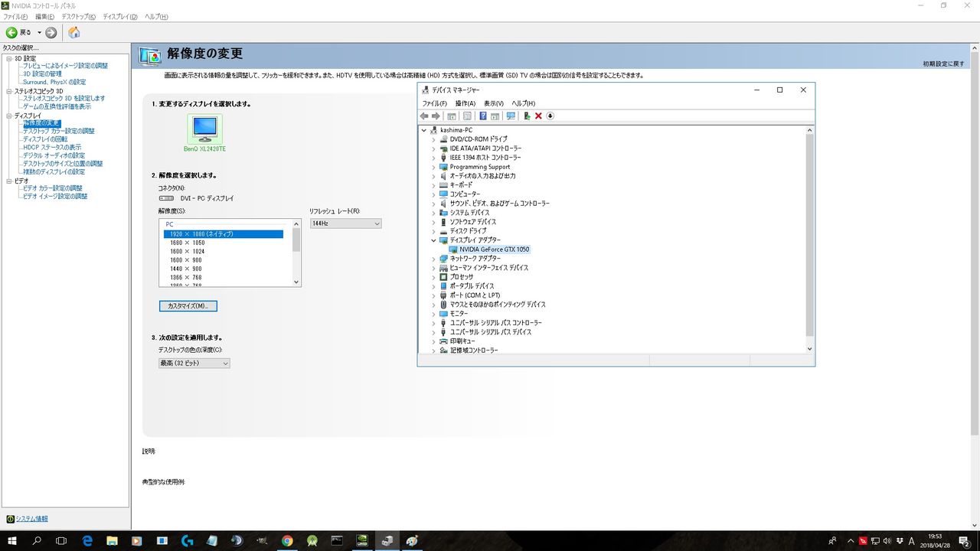
Task: Open Logitech Gaming Software taskbar icon
Action: point(188,541)
